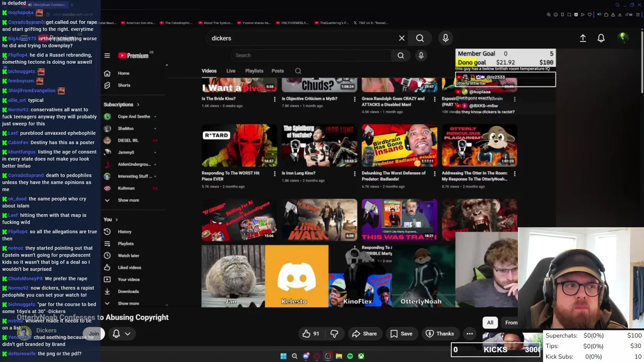Screen dimensions: 644x362
Task: Expand the Subscriptions section
Action: [x=122, y=105]
